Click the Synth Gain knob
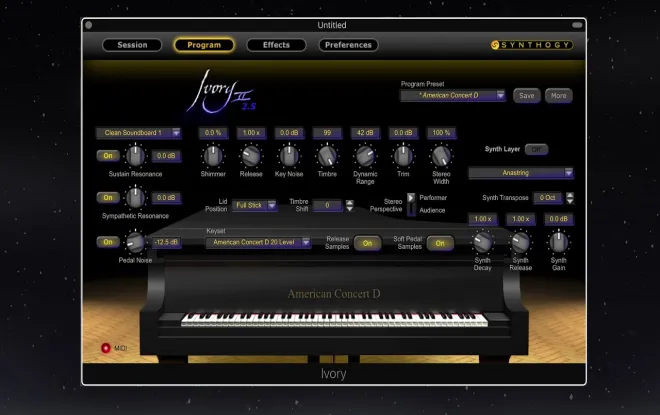This screenshot has height=415, width=660. [559, 242]
